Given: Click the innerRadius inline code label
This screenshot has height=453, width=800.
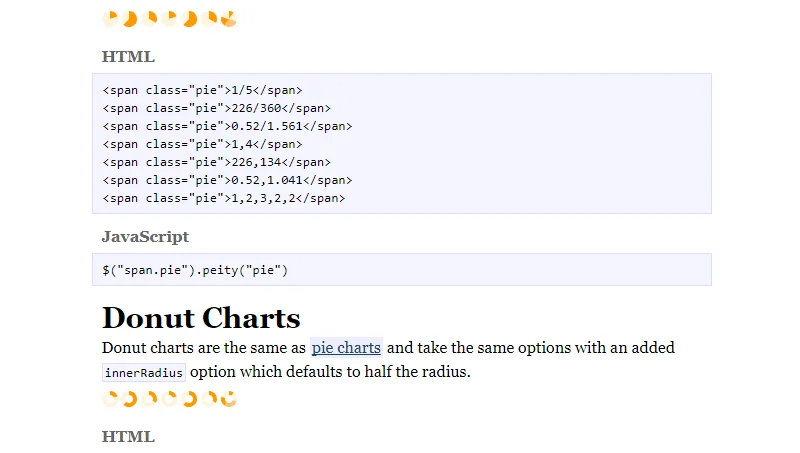Looking at the screenshot, I should tap(144, 373).
